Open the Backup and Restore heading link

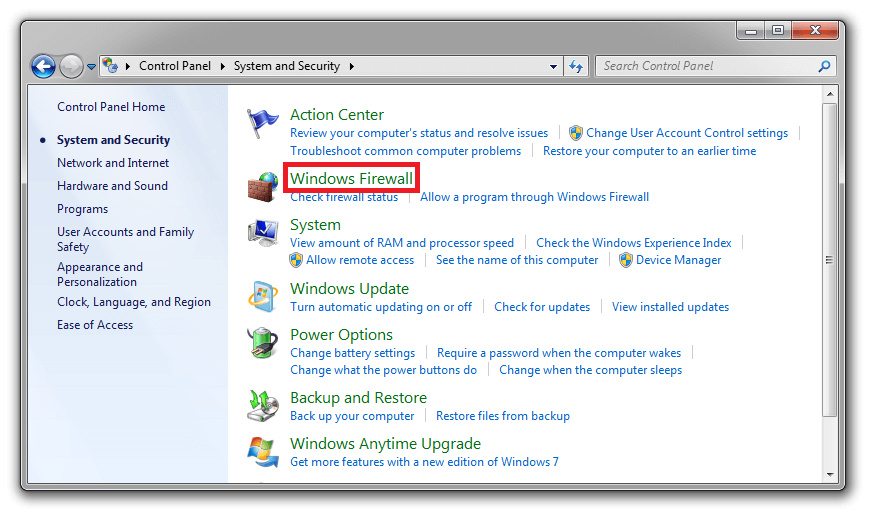point(358,398)
